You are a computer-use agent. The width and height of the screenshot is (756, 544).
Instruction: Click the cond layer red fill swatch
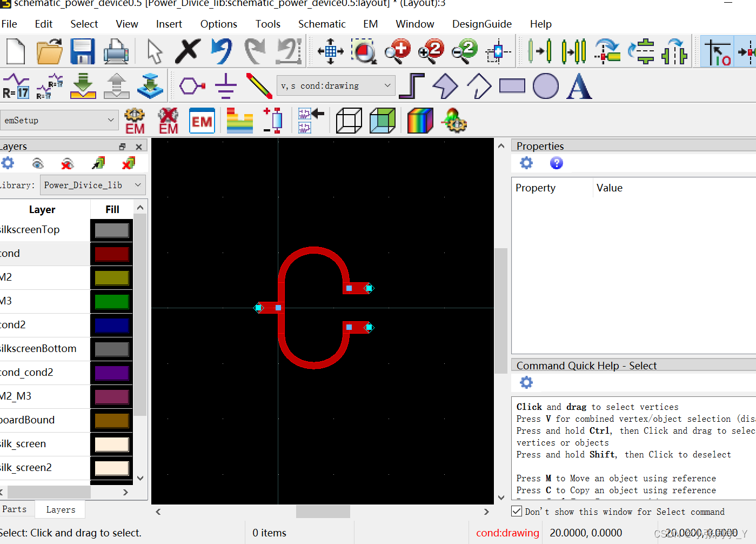pyautogui.click(x=112, y=254)
